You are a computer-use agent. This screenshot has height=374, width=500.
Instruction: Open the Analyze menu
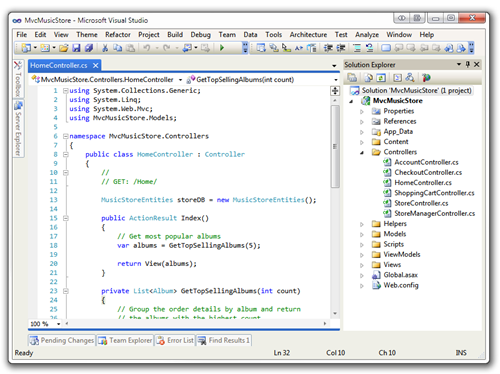(367, 35)
